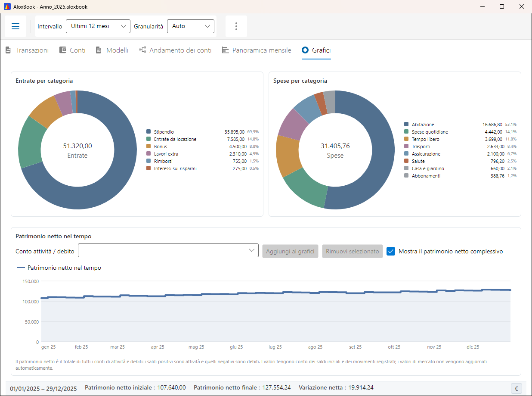
Task: Switch to the Conti tab
Action: (x=72, y=50)
